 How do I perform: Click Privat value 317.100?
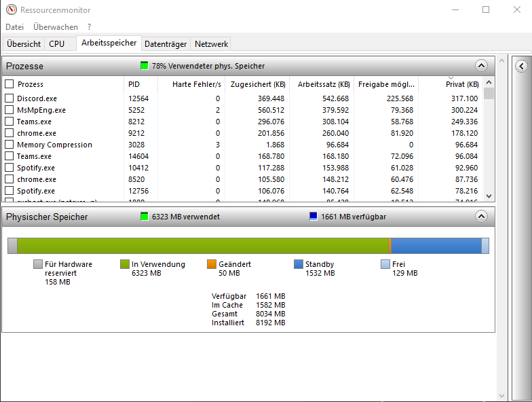[x=464, y=98]
